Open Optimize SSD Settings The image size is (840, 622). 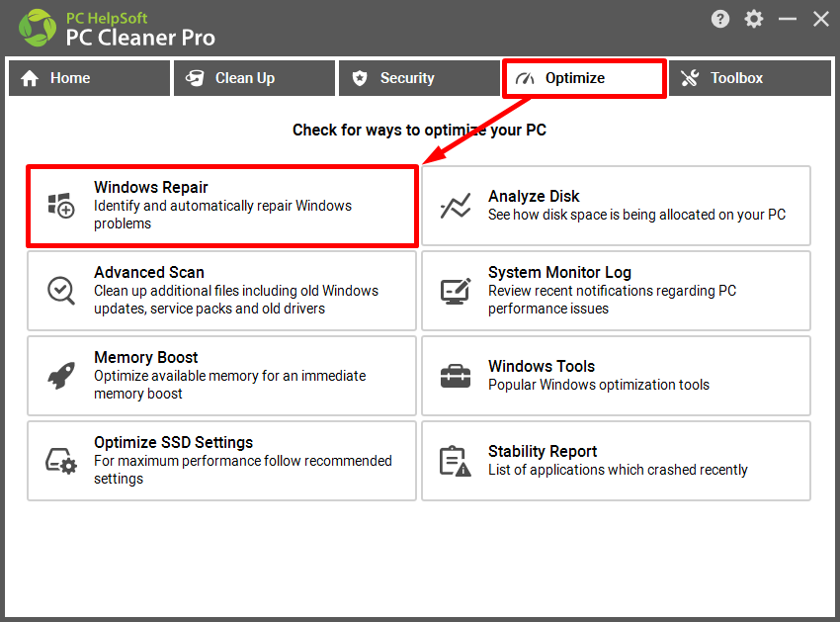click(221, 461)
